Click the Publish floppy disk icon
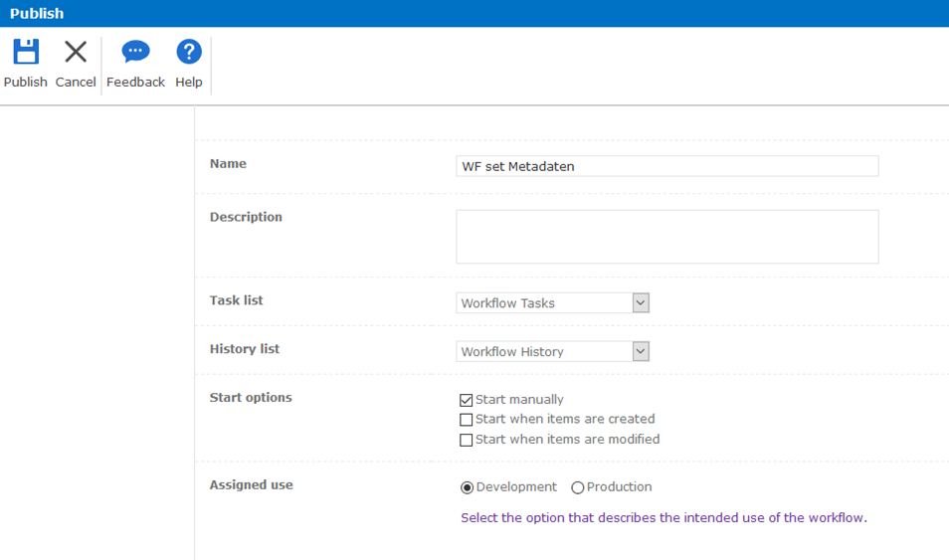 pyautogui.click(x=26, y=52)
